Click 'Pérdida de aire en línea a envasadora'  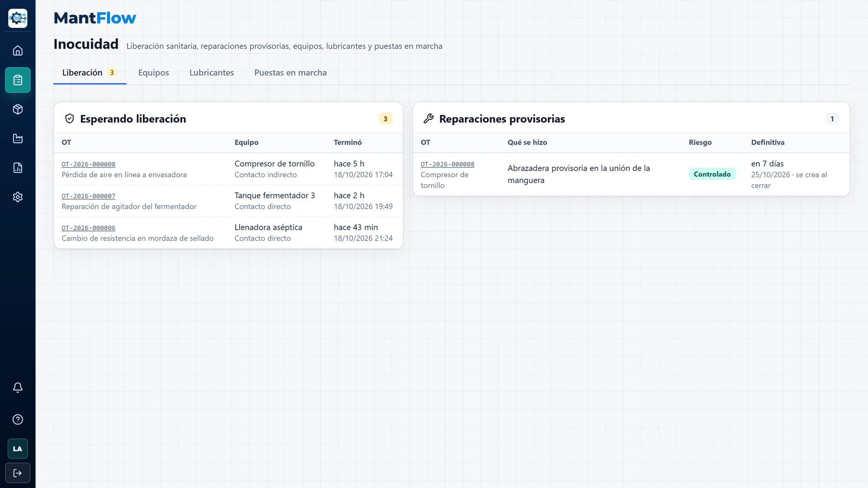tap(124, 175)
